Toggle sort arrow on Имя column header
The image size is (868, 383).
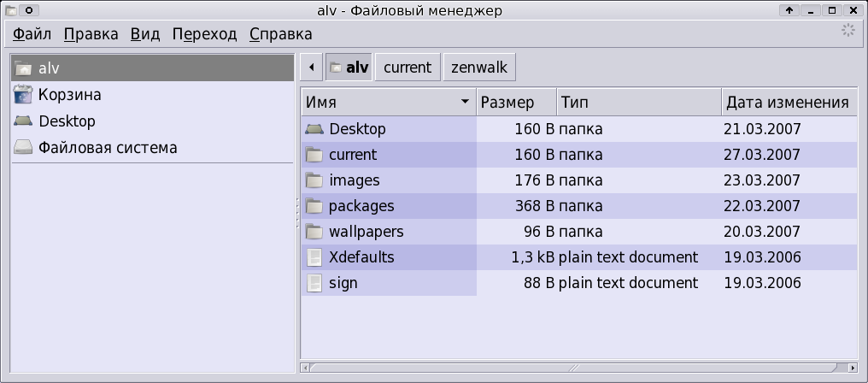(x=465, y=102)
